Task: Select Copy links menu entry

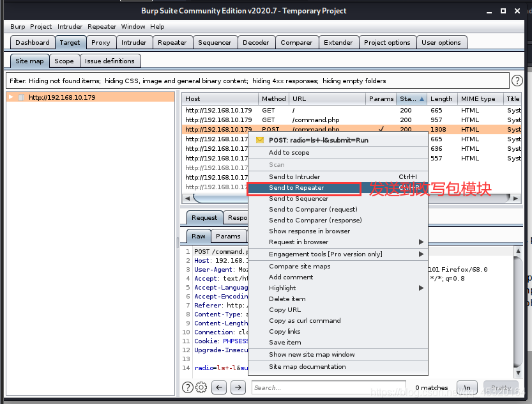Action: tap(338, 332)
